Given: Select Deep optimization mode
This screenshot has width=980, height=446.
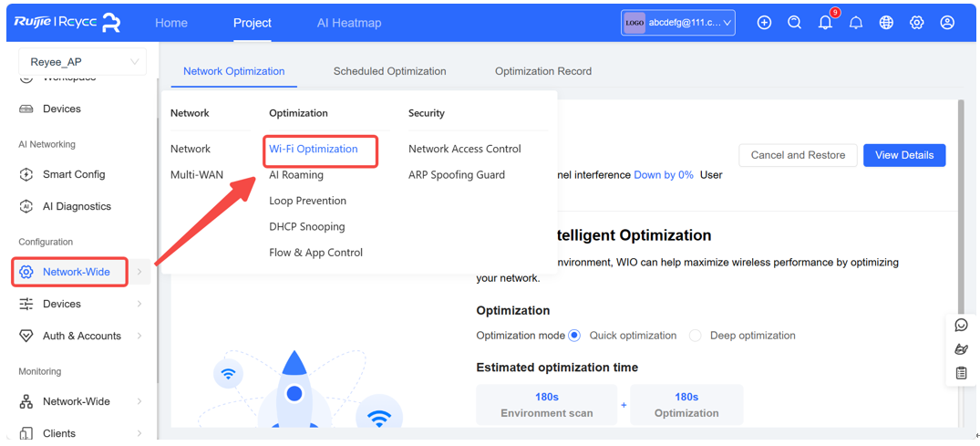Looking at the screenshot, I should click(x=696, y=336).
